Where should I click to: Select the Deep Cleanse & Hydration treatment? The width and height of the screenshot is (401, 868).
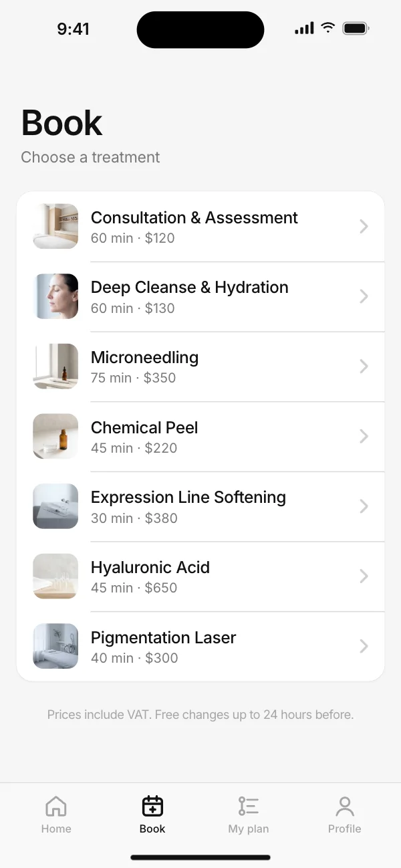pyautogui.click(x=200, y=296)
